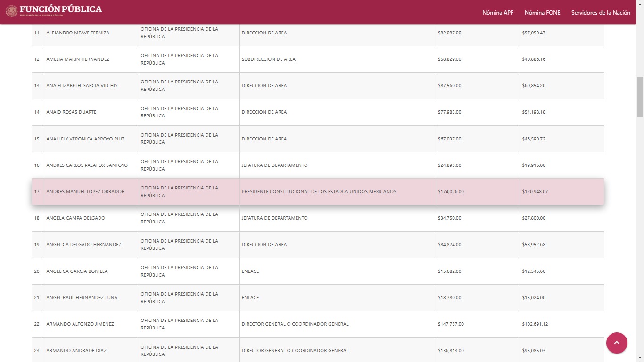
Task: Click net salary $15,024.00
Action: pyautogui.click(x=534, y=298)
